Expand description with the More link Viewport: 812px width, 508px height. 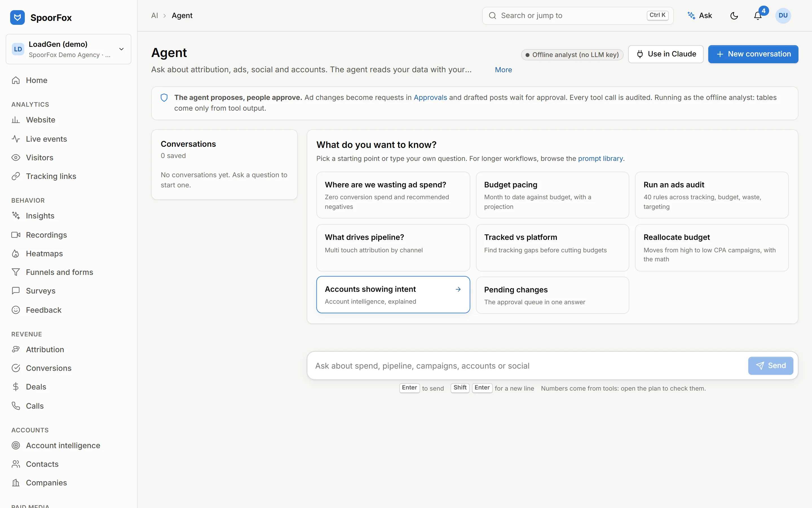pos(503,70)
